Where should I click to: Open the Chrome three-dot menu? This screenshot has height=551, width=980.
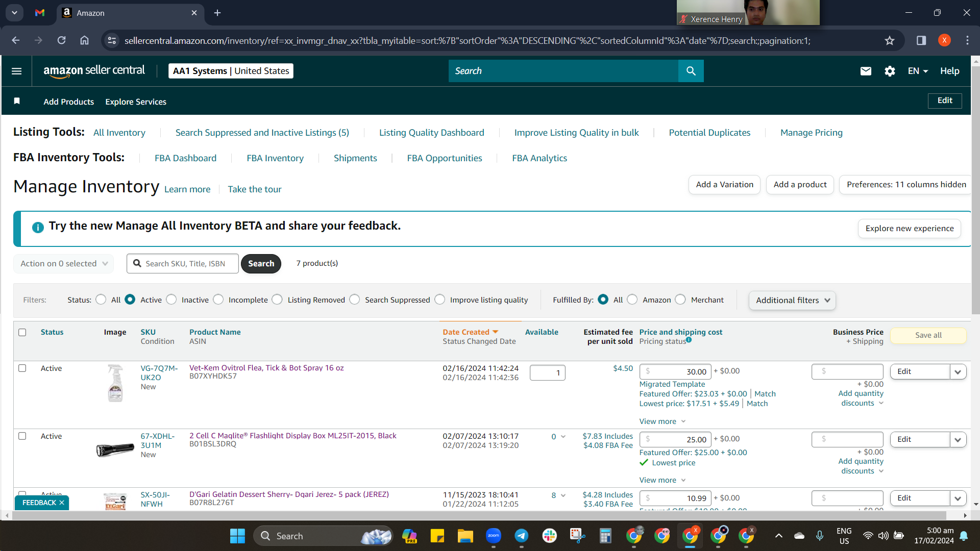click(967, 40)
